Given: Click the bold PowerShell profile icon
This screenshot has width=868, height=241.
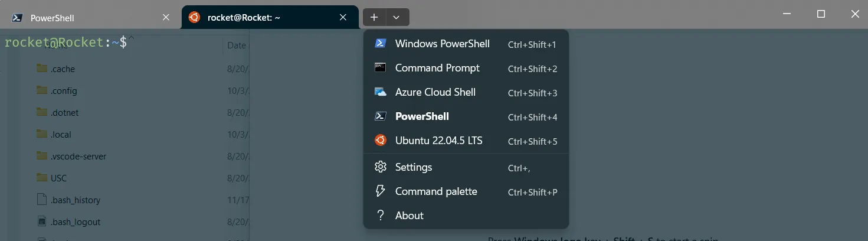Looking at the screenshot, I should (x=381, y=116).
